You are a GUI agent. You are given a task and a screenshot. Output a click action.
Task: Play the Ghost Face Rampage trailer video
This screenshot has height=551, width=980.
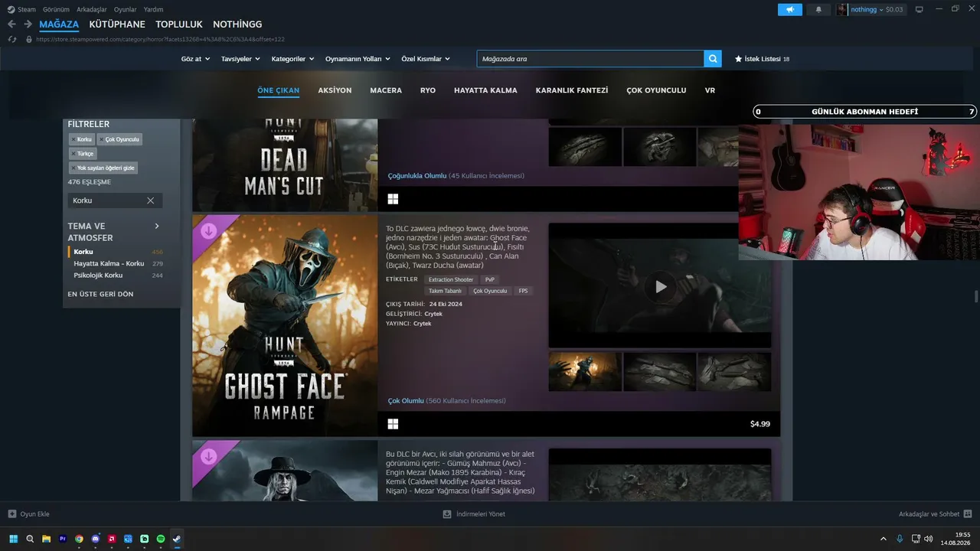pos(660,286)
